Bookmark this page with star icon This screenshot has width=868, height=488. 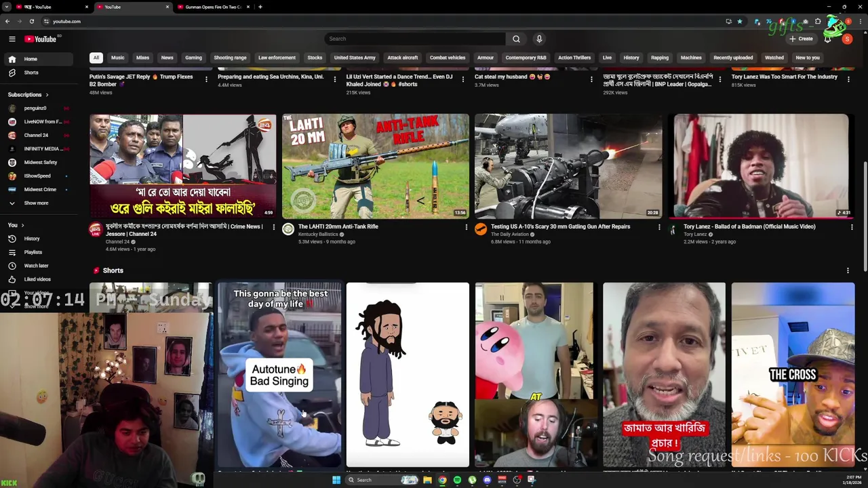click(x=740, y=21)
